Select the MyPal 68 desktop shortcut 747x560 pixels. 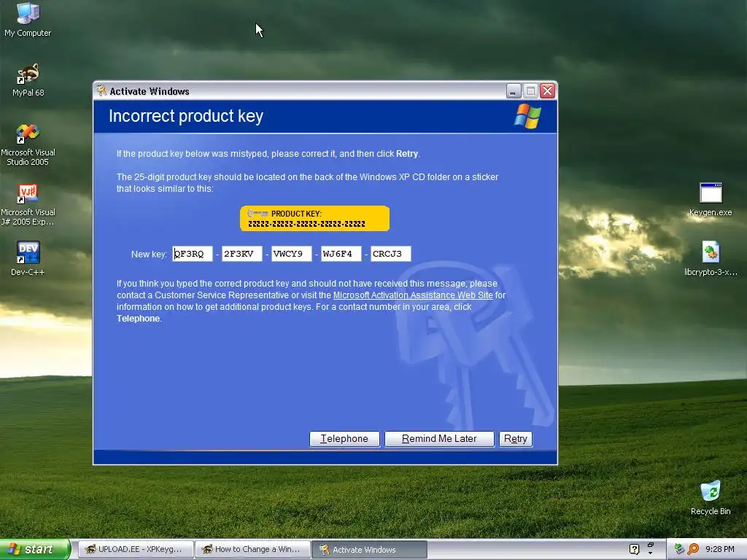(28, 79)
